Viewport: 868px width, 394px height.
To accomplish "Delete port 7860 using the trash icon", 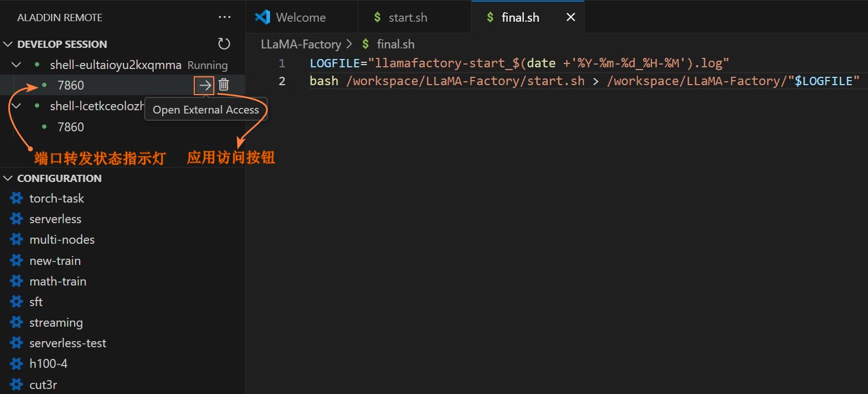I will 224,85.
